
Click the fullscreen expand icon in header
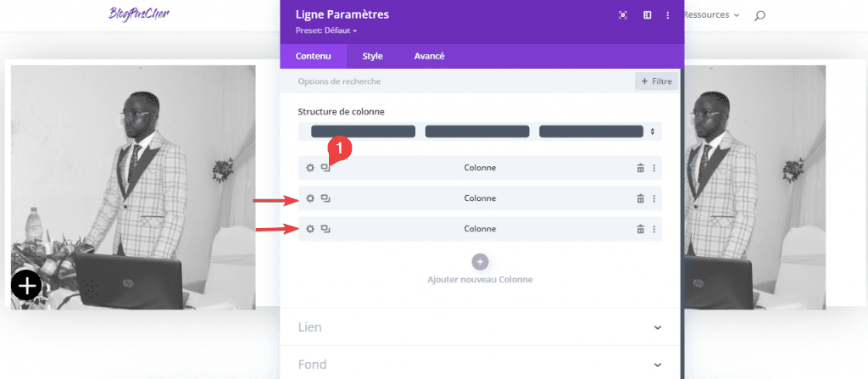623,15
